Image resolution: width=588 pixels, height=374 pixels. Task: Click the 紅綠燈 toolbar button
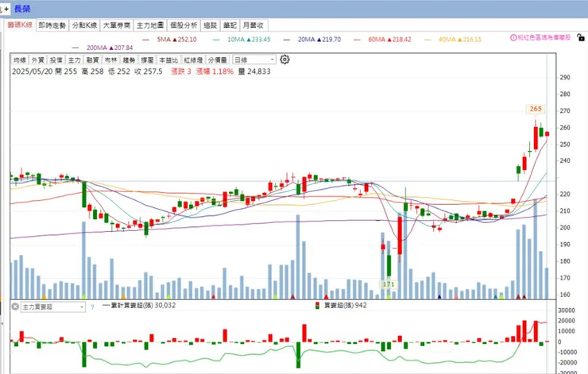coord(193,60)
